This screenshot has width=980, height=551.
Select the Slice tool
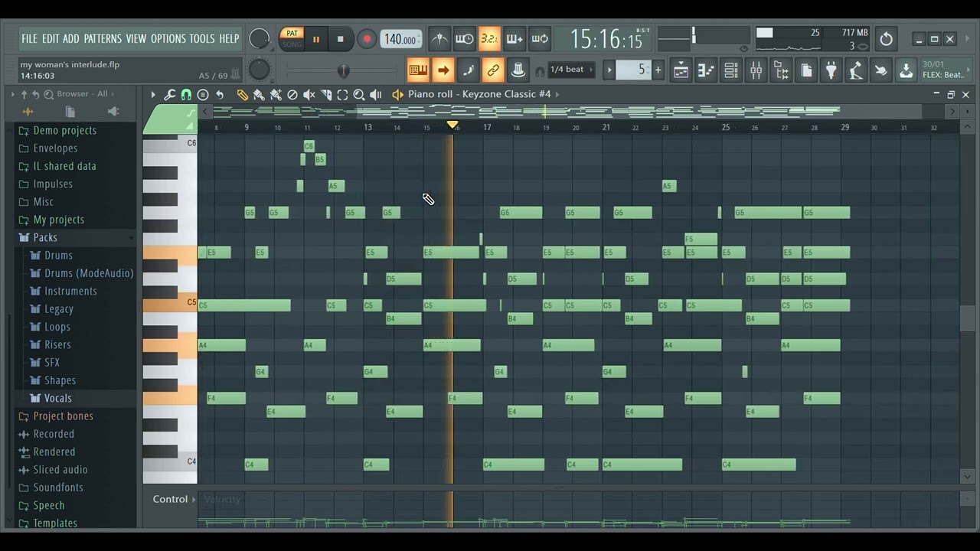tap(325, 94)
